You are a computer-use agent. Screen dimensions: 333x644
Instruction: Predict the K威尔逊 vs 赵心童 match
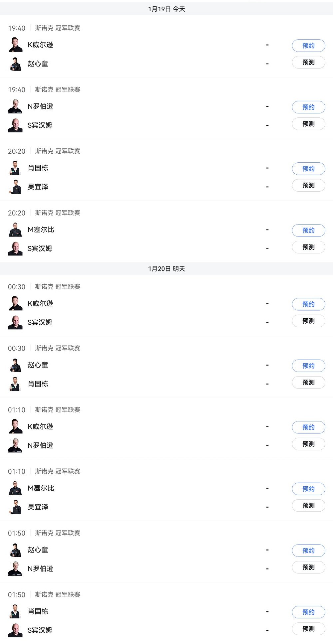(308, 62)
